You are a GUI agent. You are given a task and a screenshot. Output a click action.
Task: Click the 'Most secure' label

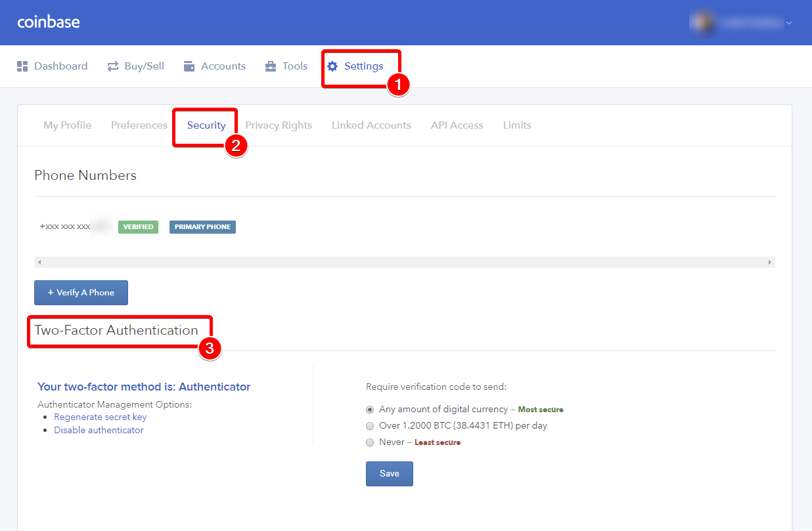click(x=541, y=410)
